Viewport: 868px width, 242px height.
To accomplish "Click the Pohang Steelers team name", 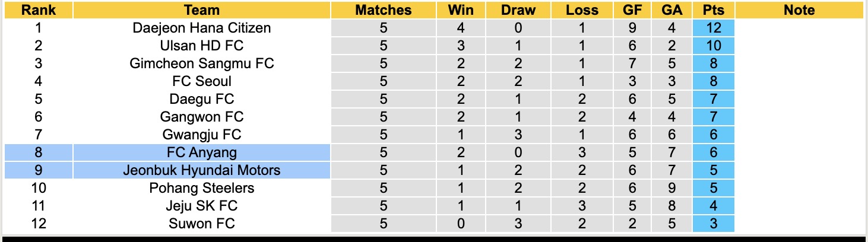I will tap(202, 188).
